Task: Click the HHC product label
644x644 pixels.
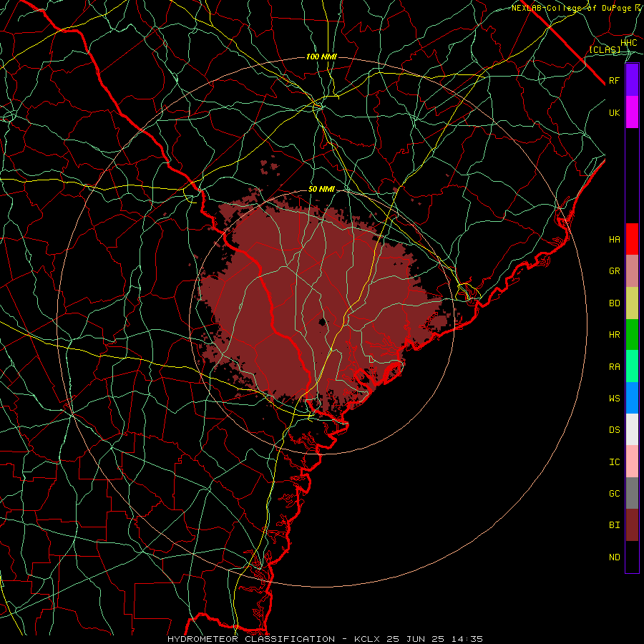Action: [x=628, y=43]
